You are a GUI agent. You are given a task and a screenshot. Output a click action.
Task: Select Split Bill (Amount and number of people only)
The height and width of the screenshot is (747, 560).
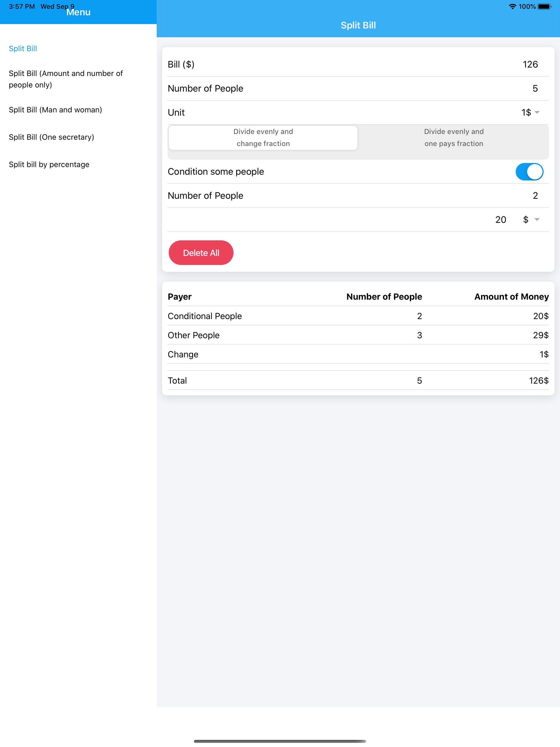pos(66,79)
